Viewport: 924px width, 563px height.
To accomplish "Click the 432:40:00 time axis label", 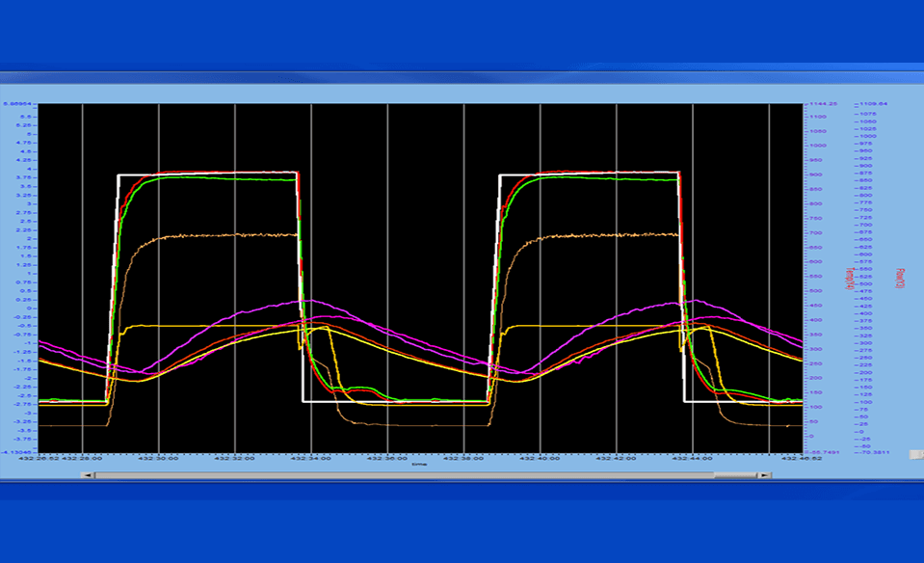I will tap(541, 458).
